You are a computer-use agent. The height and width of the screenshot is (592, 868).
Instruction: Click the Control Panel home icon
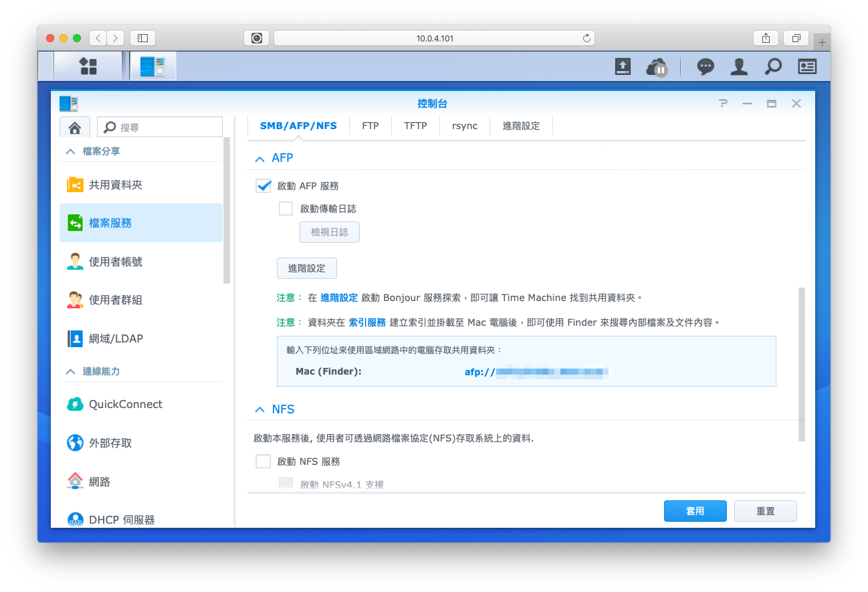pyautogui.click(x=75, y=127)
